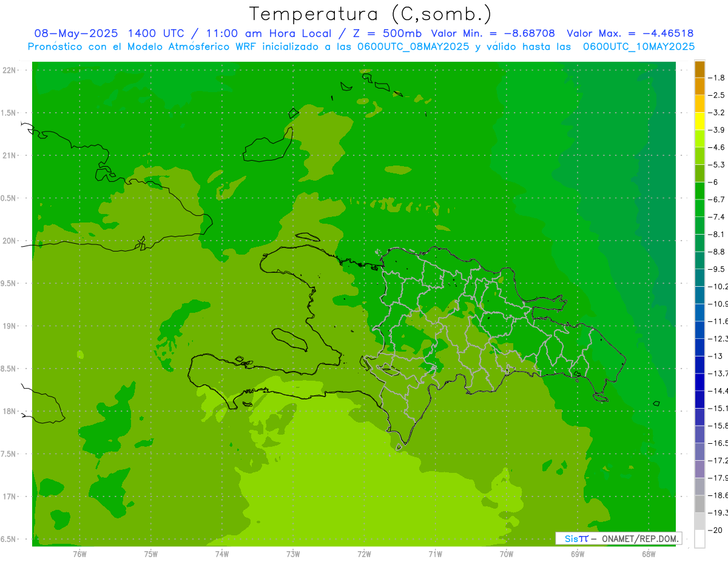Click the yellow swatch between -3.2 and -3.9
The width and height of the screenshot is (728, 562).
pyautogui.click(x=699, y=121)
